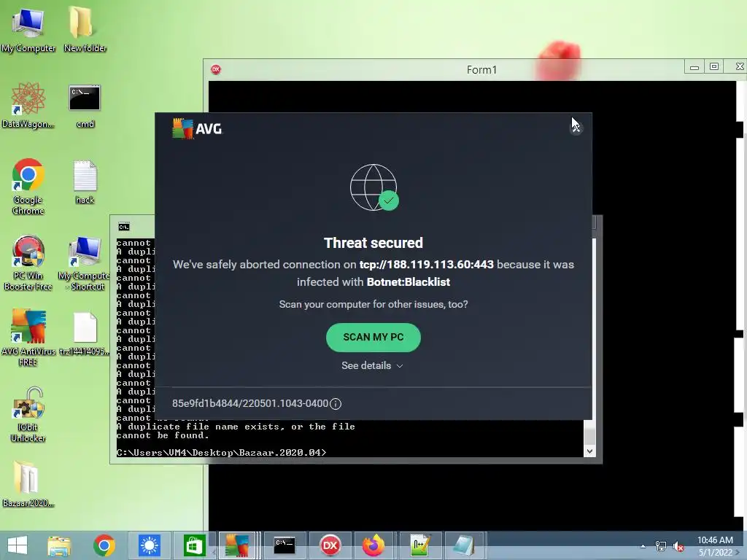Click command prompt scrollbar down arrow
747x560 pixels.
click(589, 451)
